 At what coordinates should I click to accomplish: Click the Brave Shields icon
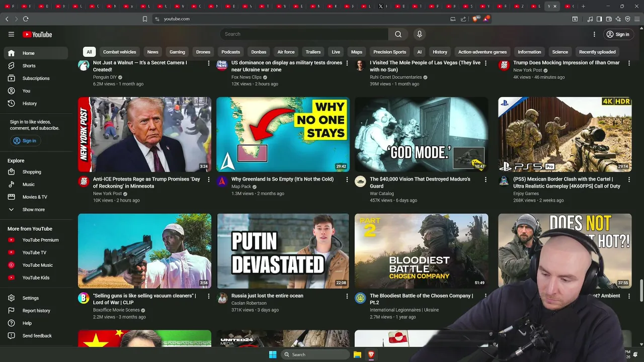(x=475, y=19)
